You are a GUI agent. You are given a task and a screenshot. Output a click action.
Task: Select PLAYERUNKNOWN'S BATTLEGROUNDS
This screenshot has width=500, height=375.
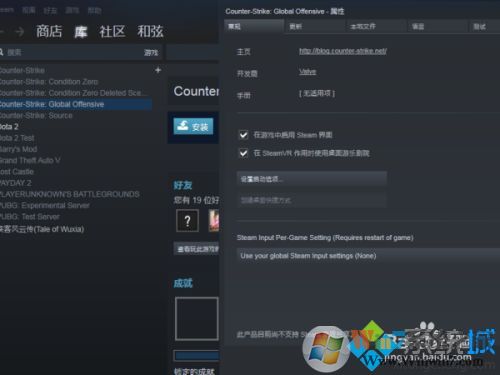(x=70, y=194)
